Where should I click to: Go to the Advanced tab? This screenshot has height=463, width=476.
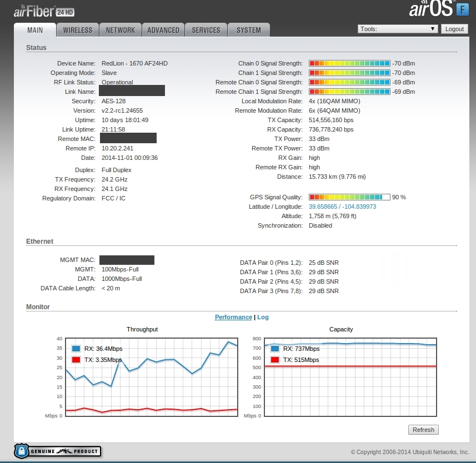coord(163,30)
